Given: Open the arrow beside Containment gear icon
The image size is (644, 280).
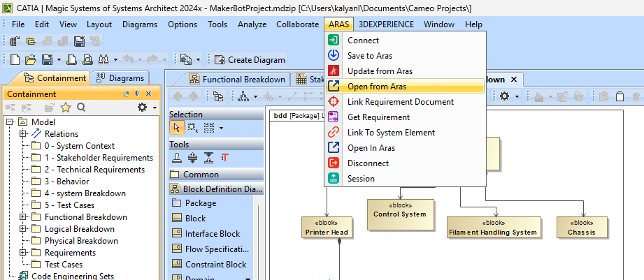Looking at the screenshot, I should click(x=155, y=108).
